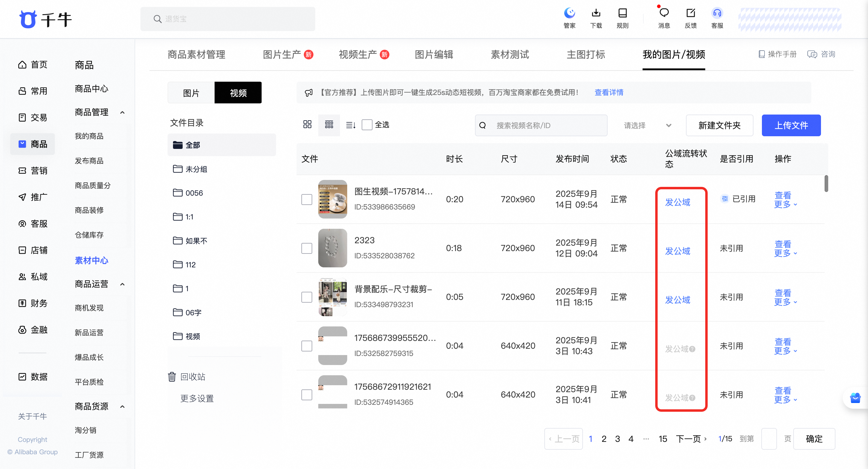Click the 确定 page jump button

814,439
